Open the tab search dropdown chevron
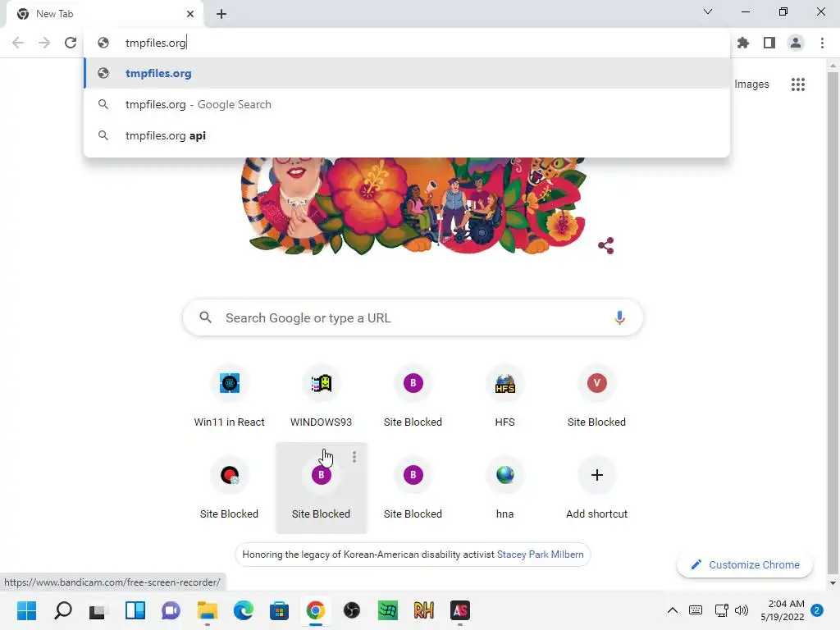Image resolution: width=840 pixels, height=630 pixels. [708, 11]
